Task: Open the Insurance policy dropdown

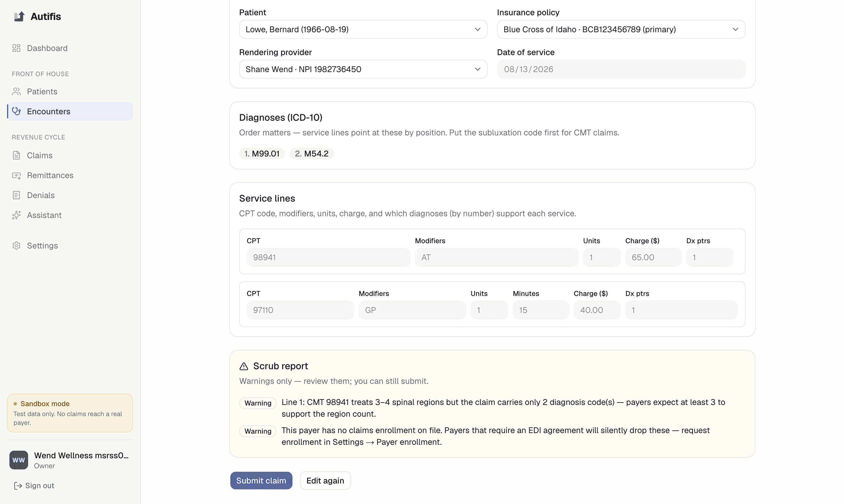Action: [621, 29]
